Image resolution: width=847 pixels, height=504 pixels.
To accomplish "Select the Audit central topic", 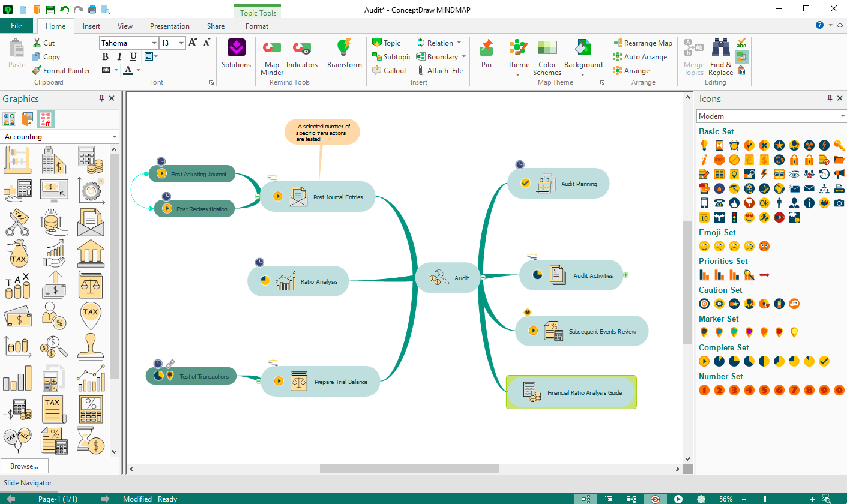I will tap(447, 277).
